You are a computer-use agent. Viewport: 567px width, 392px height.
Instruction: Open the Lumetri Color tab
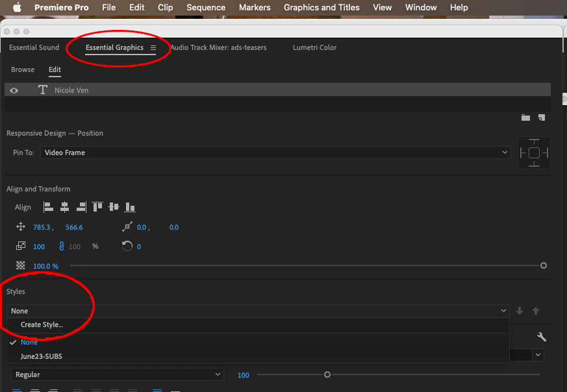point(314,47)
